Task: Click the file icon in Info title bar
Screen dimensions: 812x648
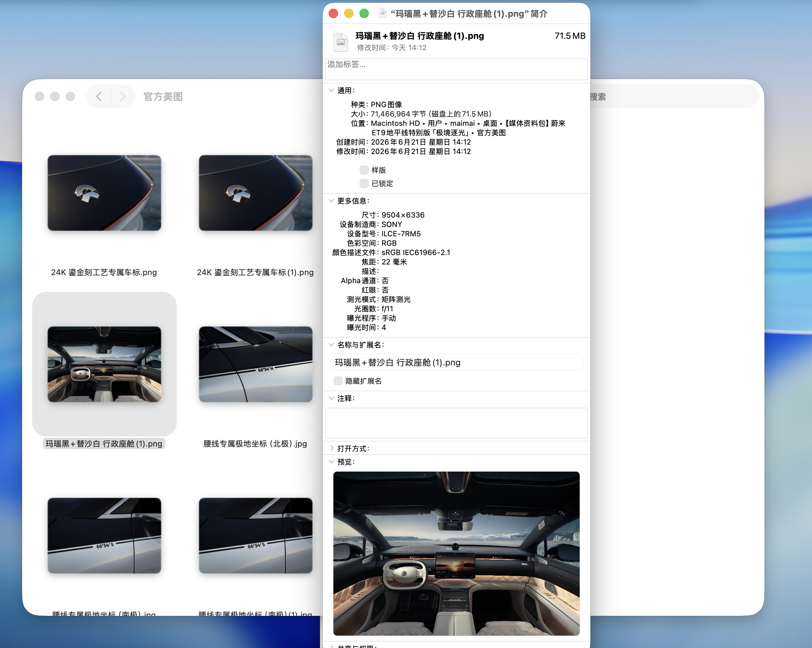Action: point(383,13)
